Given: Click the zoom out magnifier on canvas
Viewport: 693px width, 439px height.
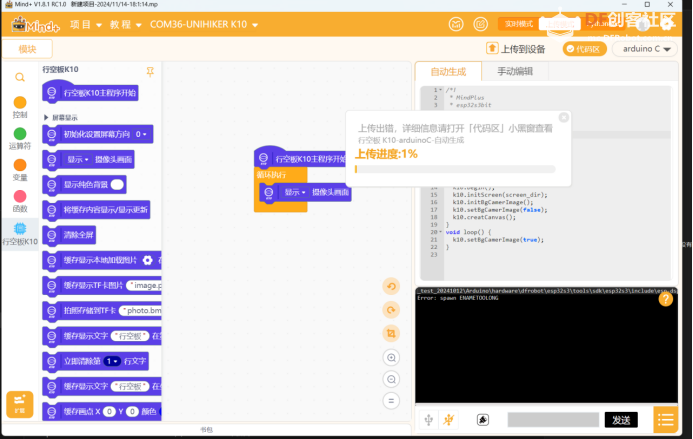Looking at the screenshot, I should 391,379.
